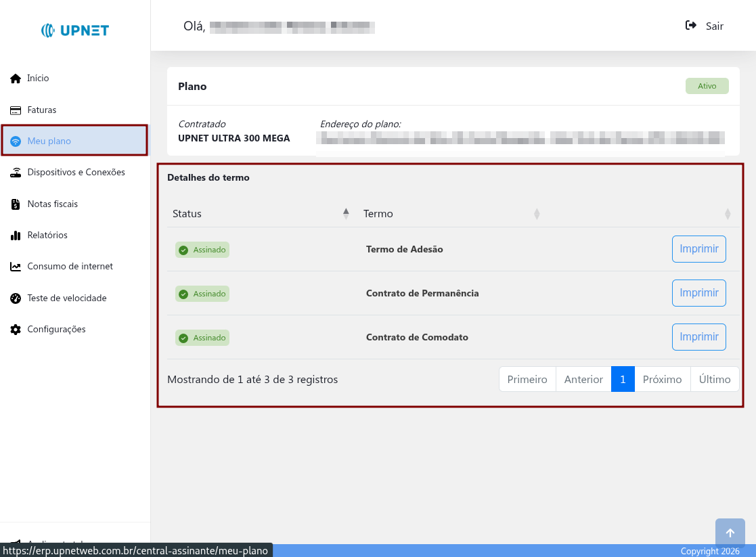This screenshot has width=756, height=557.
Task: Open Dispositivos e Conexões device icon
Action: [x=15, y=172]
